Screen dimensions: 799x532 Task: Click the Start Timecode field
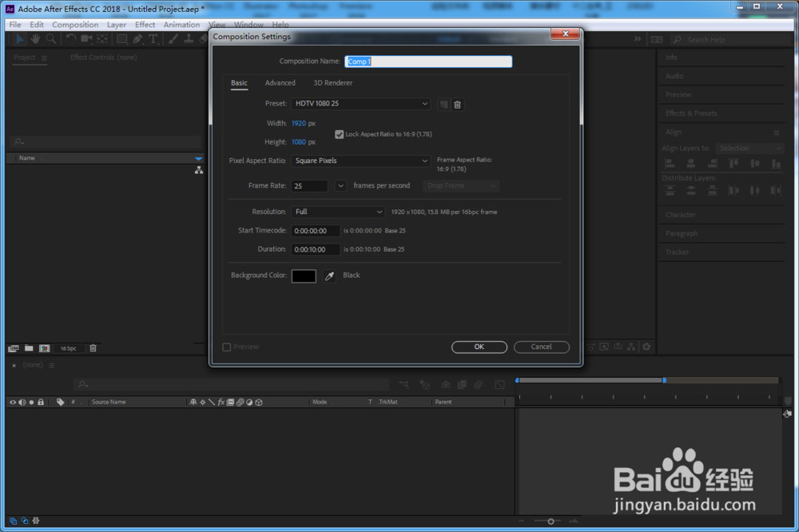(x=316, y=231)
